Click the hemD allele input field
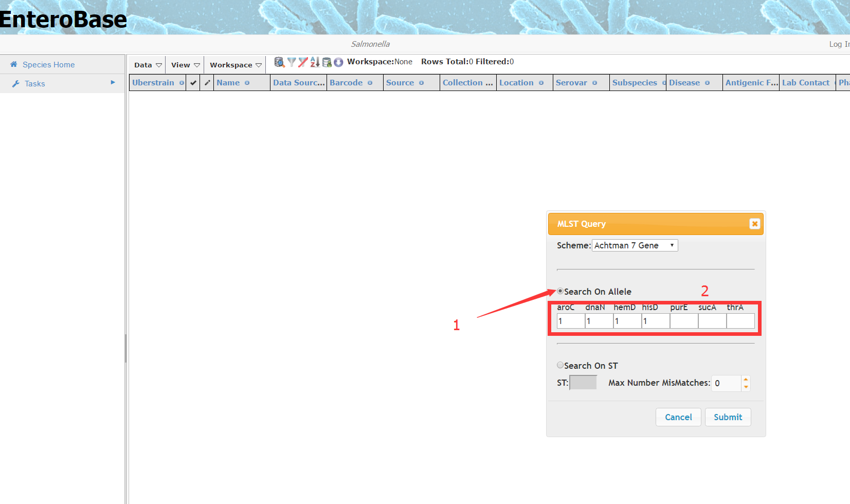This screenshot has height=504, width=850. (x=627, y=321)
